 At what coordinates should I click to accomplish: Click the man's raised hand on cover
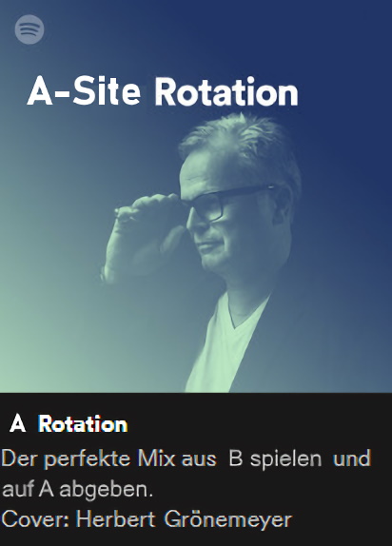(x=145, y=237)
